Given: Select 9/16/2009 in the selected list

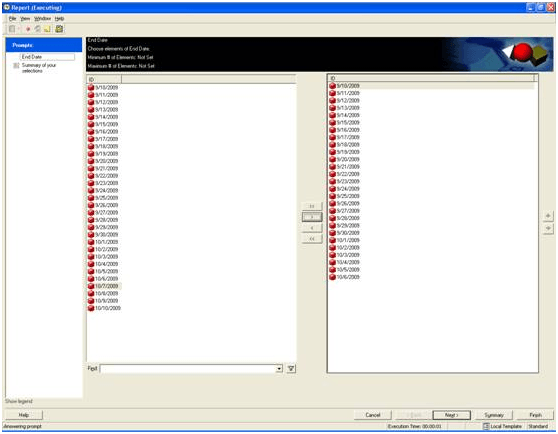Looking at the screenshot, I should (348, 130).
